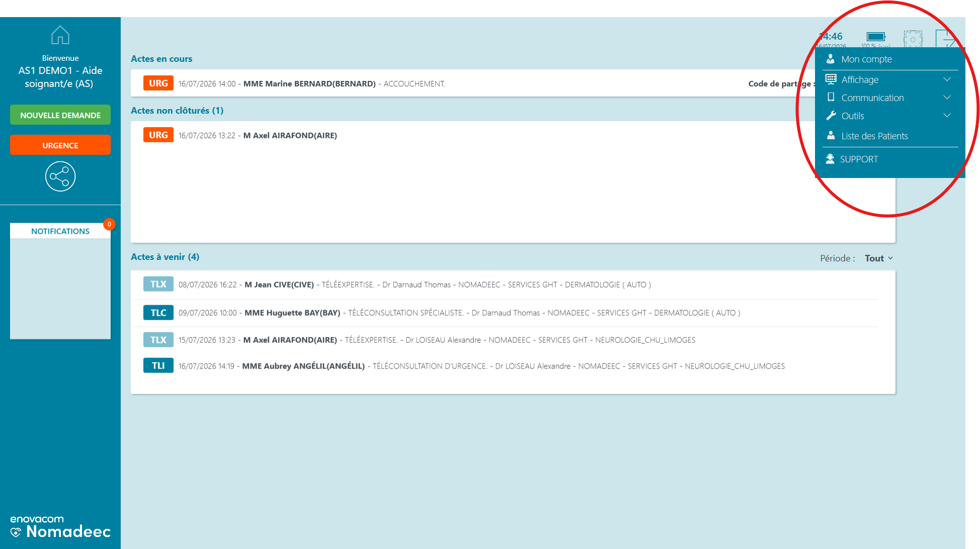Image resolution: width=980 pixels, height=549 pixels.
Task: Select the URG badge for Marine BERNARD
Action: tap(158, 83)
